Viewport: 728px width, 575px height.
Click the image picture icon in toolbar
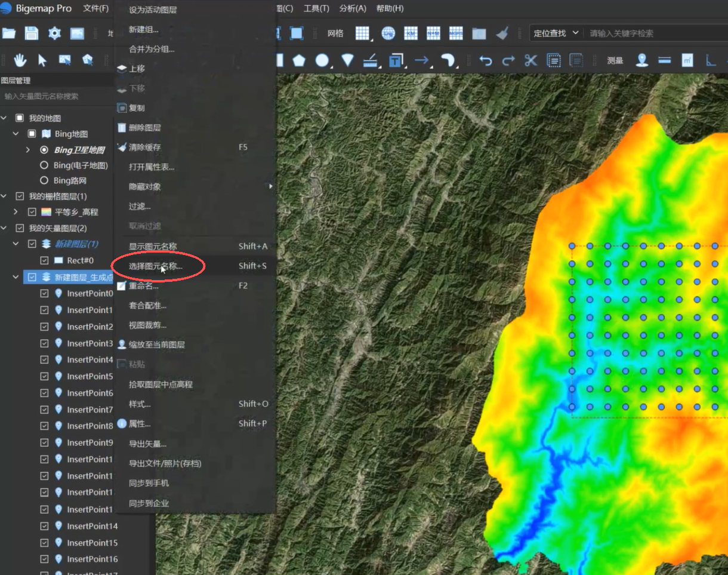tap(77, 33)
